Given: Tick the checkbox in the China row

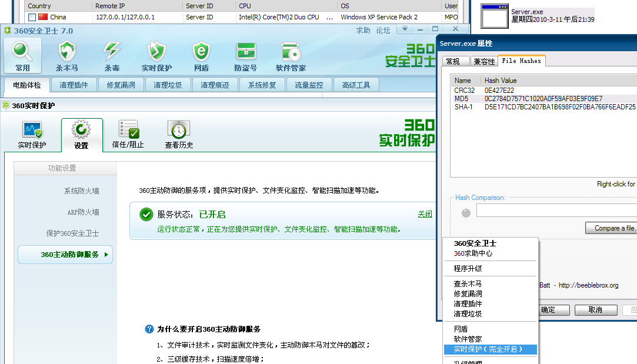Looking at the screenshot, I should (32, 18).
